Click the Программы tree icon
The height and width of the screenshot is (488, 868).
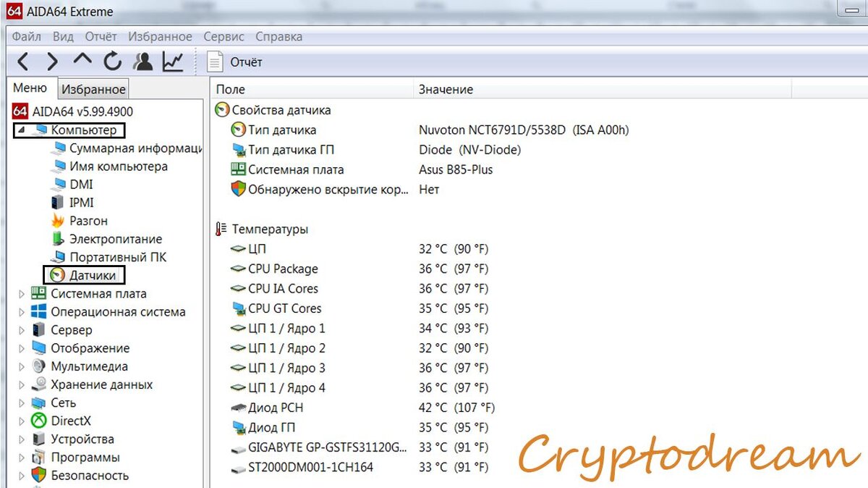39,458
